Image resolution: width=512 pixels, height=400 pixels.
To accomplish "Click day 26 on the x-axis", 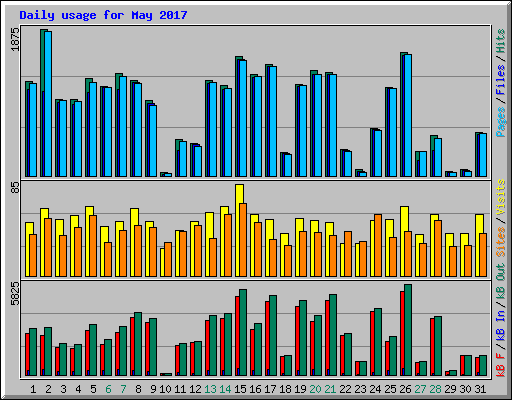I will tap(405, 389).
